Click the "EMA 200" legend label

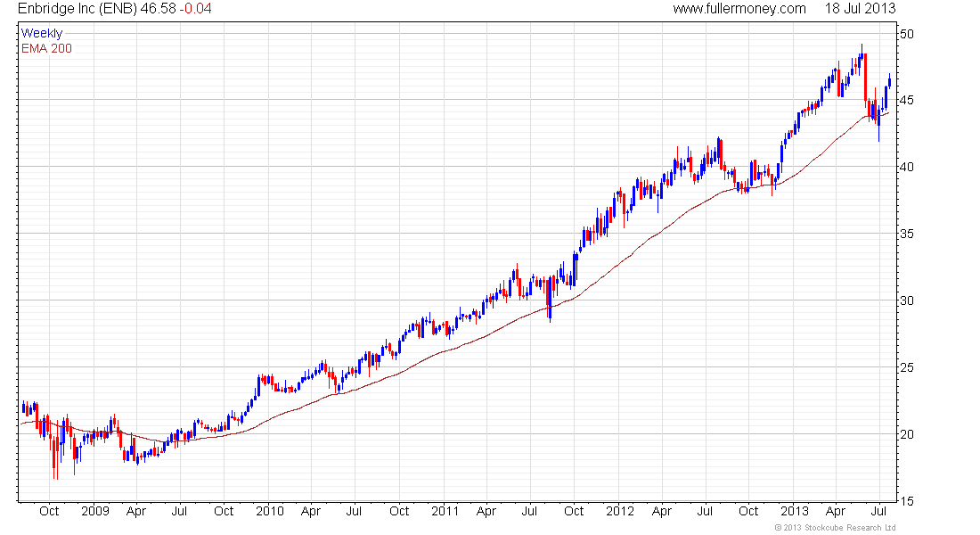click(47, 48)
